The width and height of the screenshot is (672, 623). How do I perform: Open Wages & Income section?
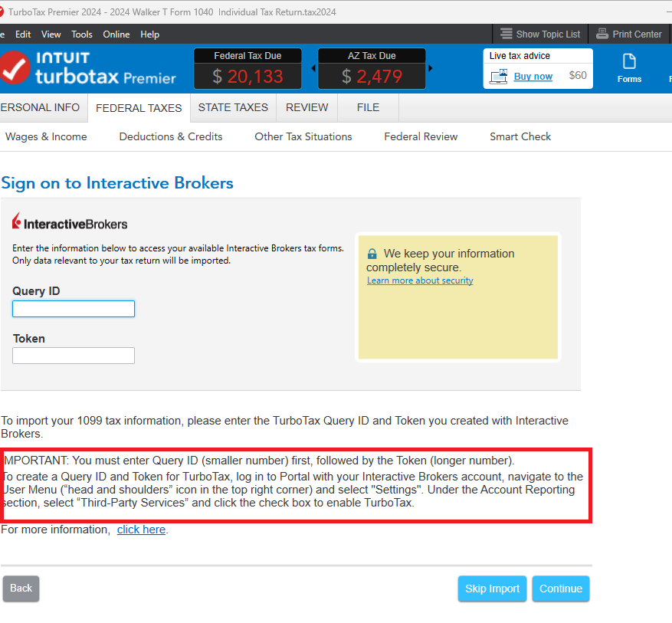click(x=46, y=136)
